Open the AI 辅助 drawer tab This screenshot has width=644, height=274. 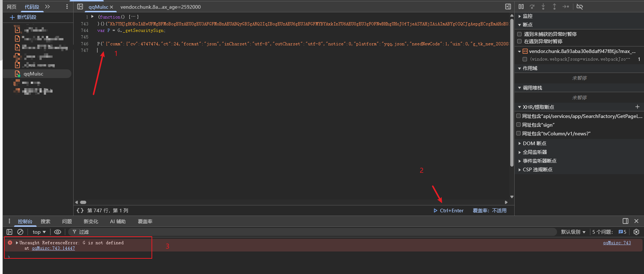click(118, 221)
